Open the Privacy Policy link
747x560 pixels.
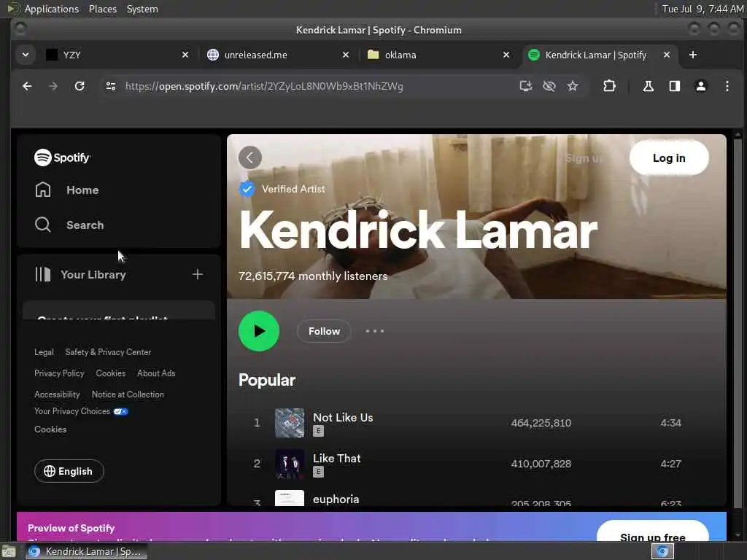59,373
